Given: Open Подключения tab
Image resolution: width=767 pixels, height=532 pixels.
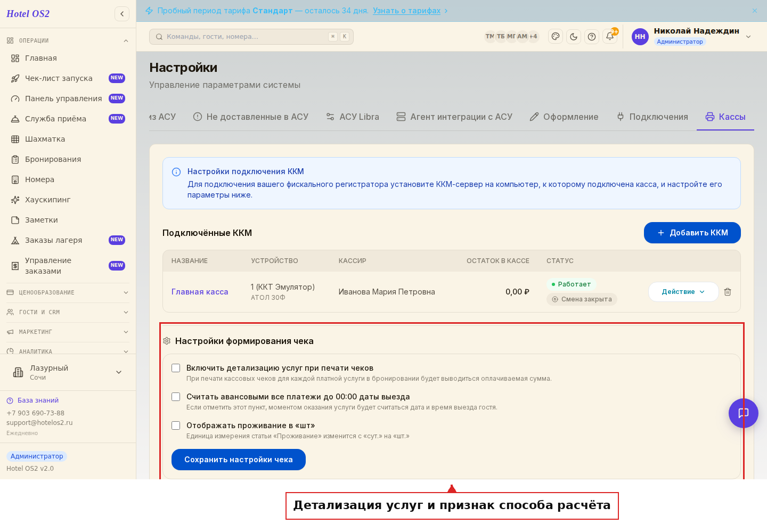Looking at the screenshot, I should click(x=652, y=117).
